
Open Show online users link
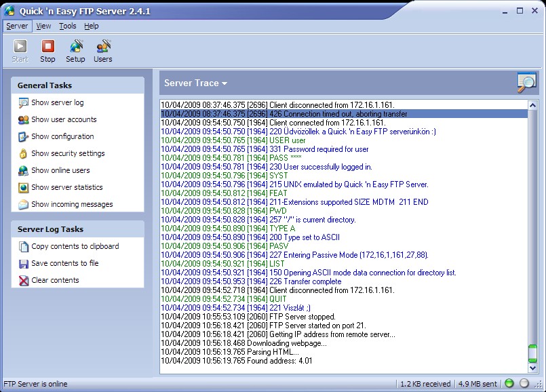60,170
